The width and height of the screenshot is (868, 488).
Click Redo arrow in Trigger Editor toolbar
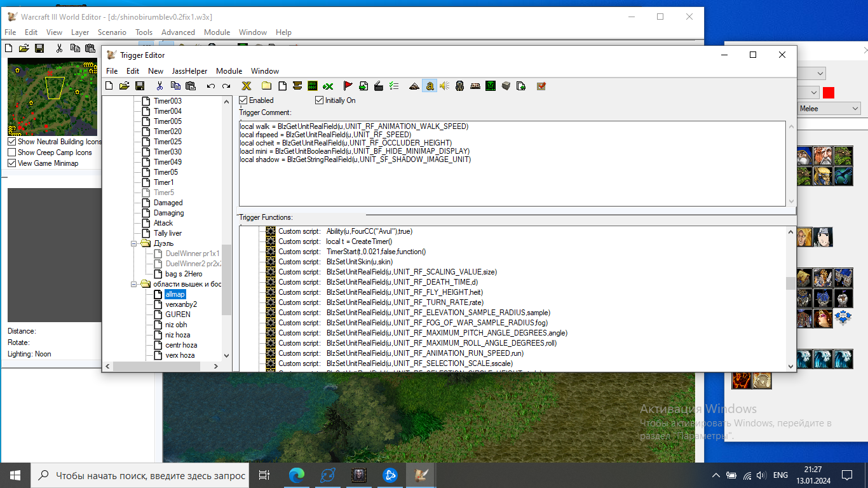click(226, 86)
